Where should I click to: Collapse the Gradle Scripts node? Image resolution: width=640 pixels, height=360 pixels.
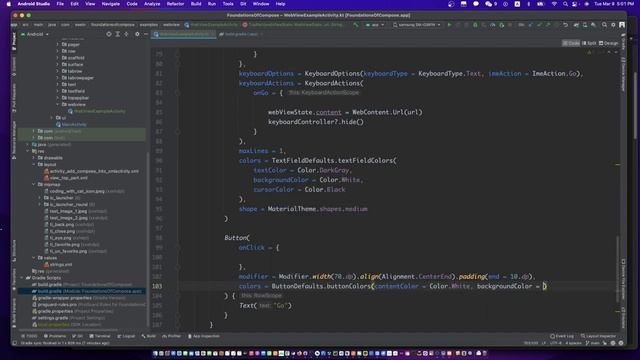click(x=22, y=278)
